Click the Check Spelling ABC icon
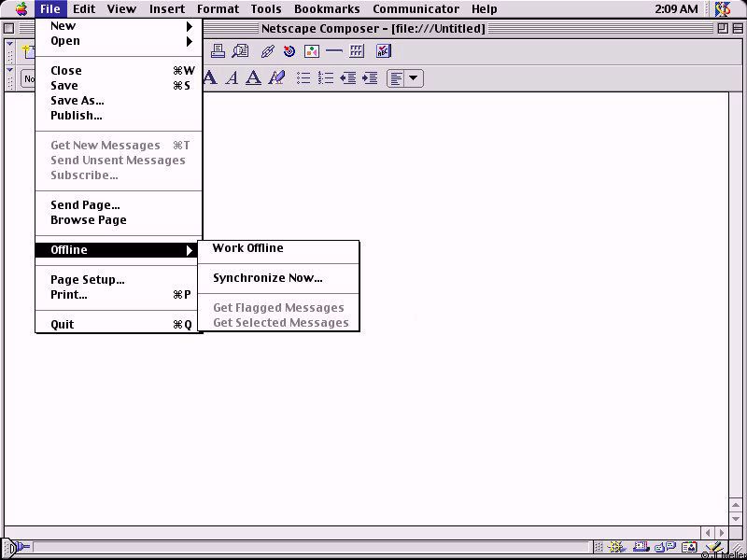 [x=384, y=51]
